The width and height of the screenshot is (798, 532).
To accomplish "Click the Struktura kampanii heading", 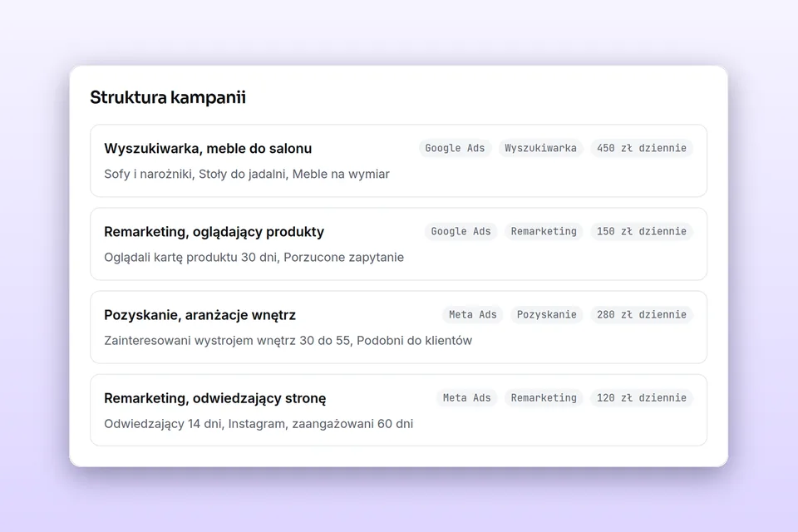I will [x=167, y=97].
